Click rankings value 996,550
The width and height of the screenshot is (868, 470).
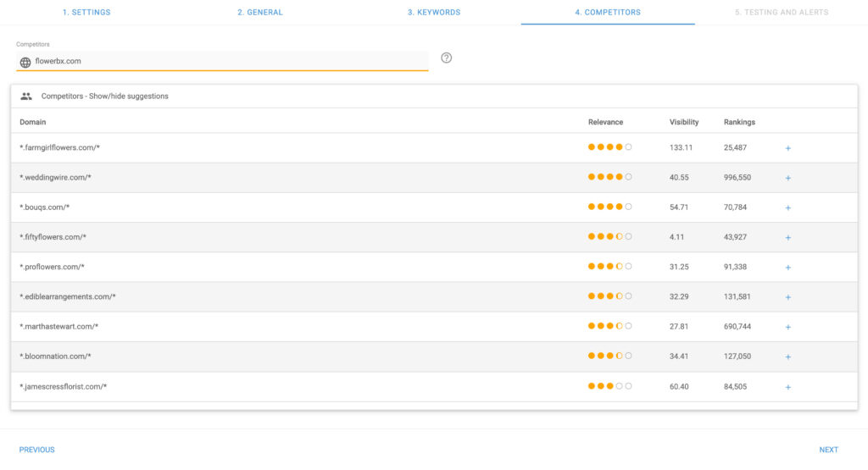(x=737, y=178)
